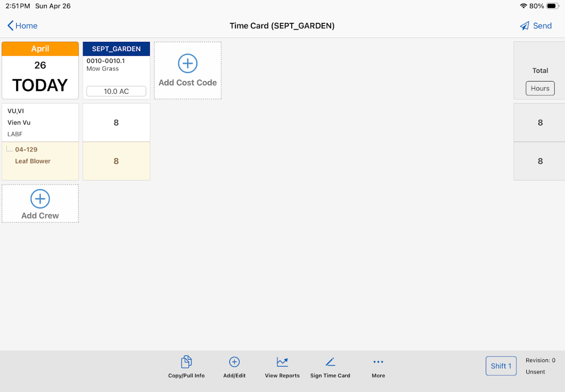Click the Total row value for Vien Vu
Viewport: 565px width, 392px height.
point(539,122)
